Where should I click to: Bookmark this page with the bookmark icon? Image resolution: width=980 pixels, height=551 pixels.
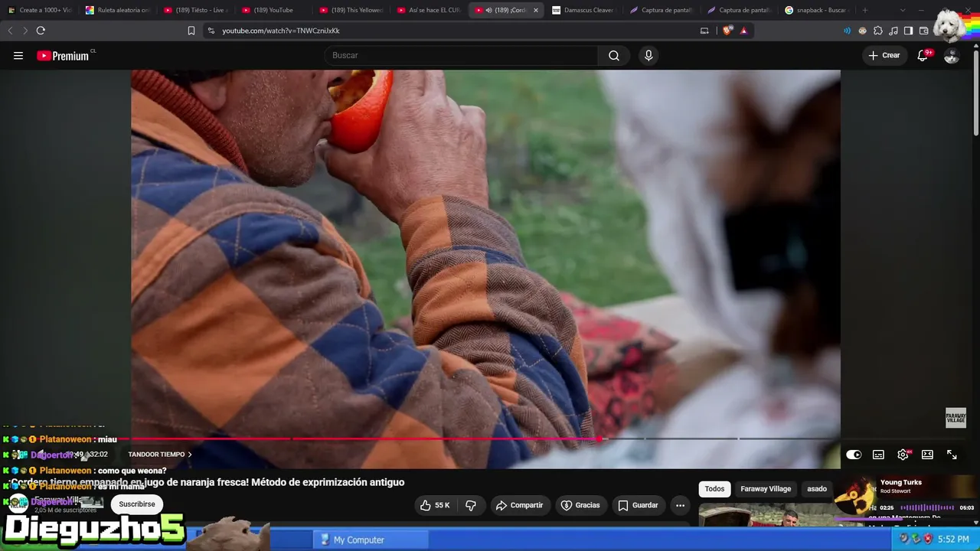(x=191, y=31)
